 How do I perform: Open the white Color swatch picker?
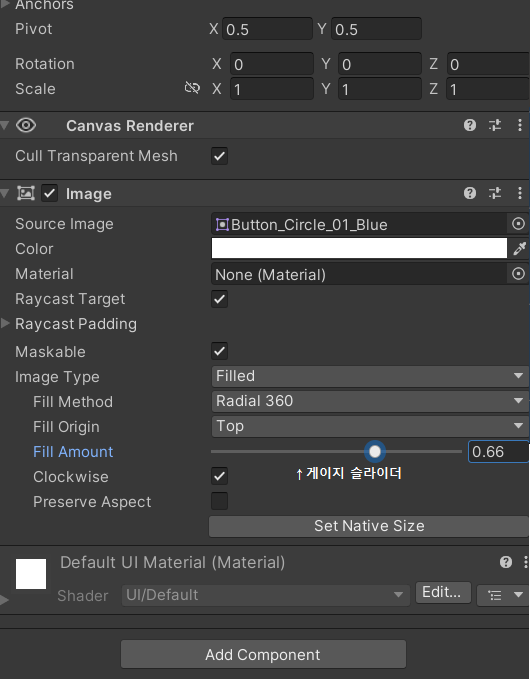(359, 248)
